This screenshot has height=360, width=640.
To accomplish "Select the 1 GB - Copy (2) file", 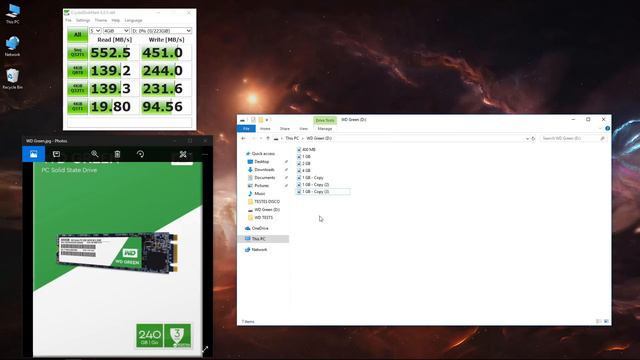I will click(x=313, y=184).
